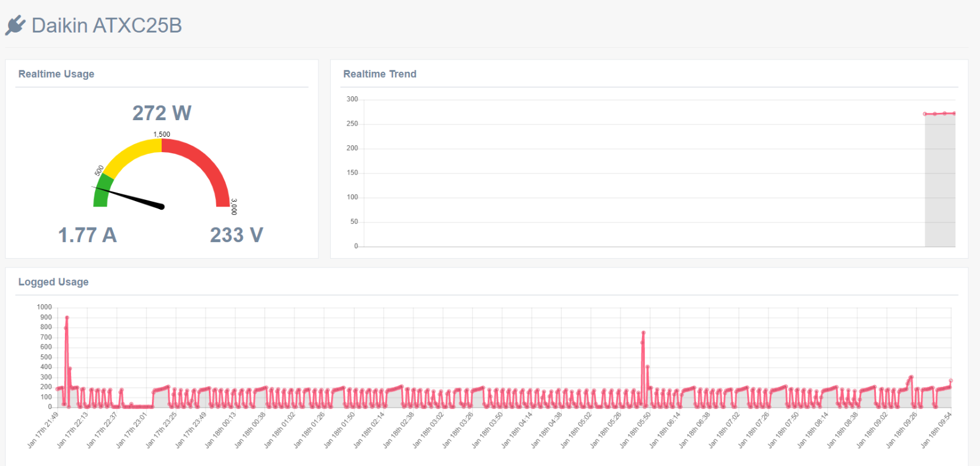Screen dimensions: 980x466
Task: Click the Jan 17th 21:49 axis label
Action: (x=43, y=430)
